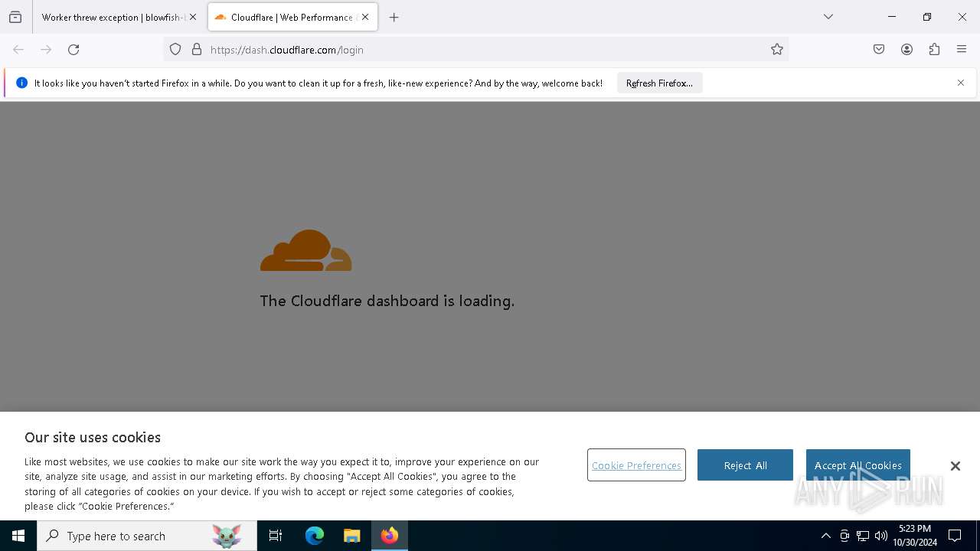Viewport: 980px width, 551px height.
Task: Open tracking protection shield icon
Action: click(x=175, y=50)
